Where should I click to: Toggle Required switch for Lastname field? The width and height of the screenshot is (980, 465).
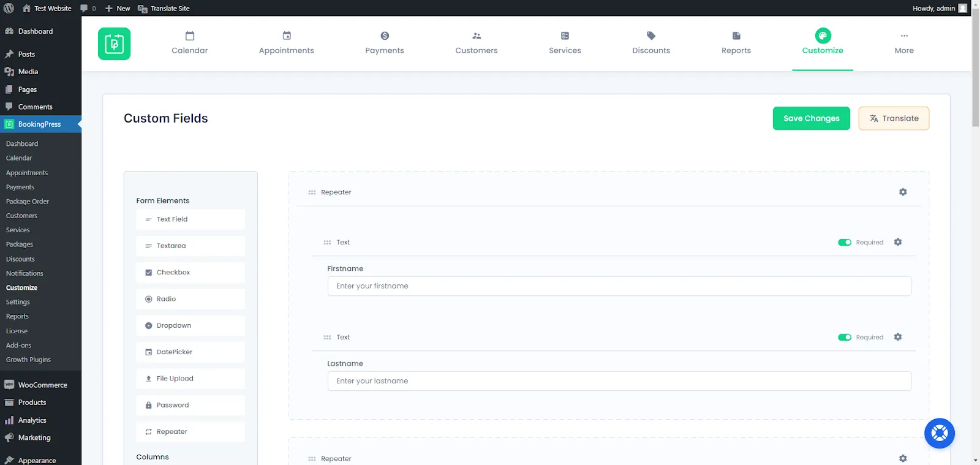pos(845,338)
